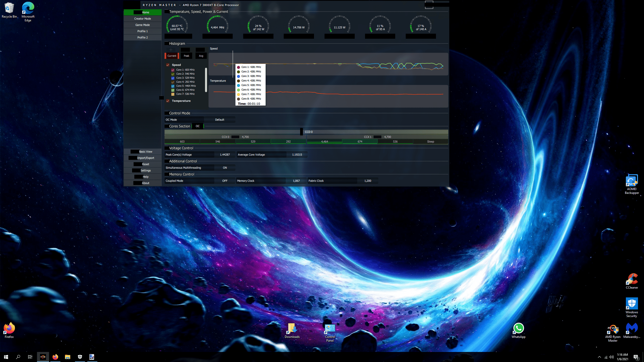Launch Malwarebytes from the desktop
This screenshot has width=644, height=362.
(632, 331)
